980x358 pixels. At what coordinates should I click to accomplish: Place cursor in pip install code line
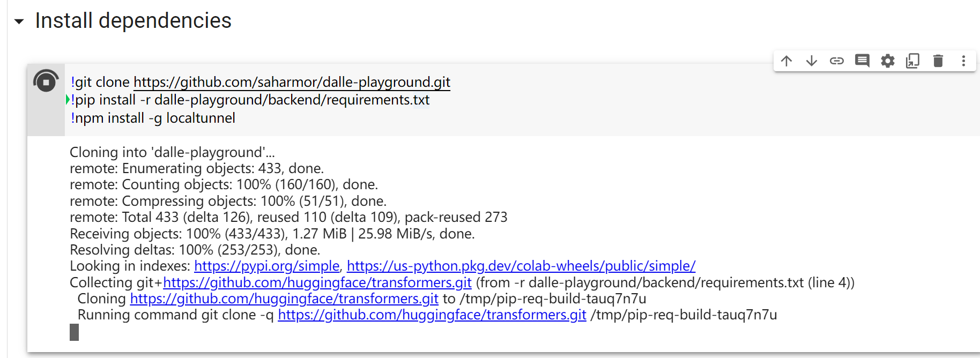[250, 100]
